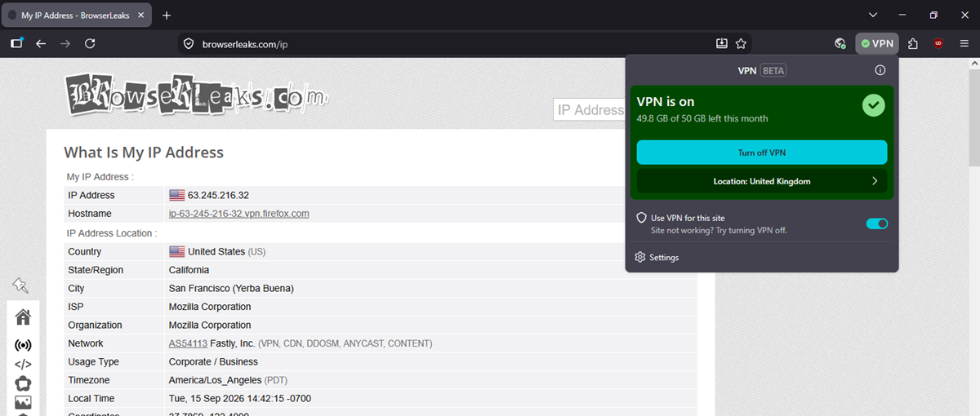Reload the current page

pyautogui.click(x=90, y=43)
